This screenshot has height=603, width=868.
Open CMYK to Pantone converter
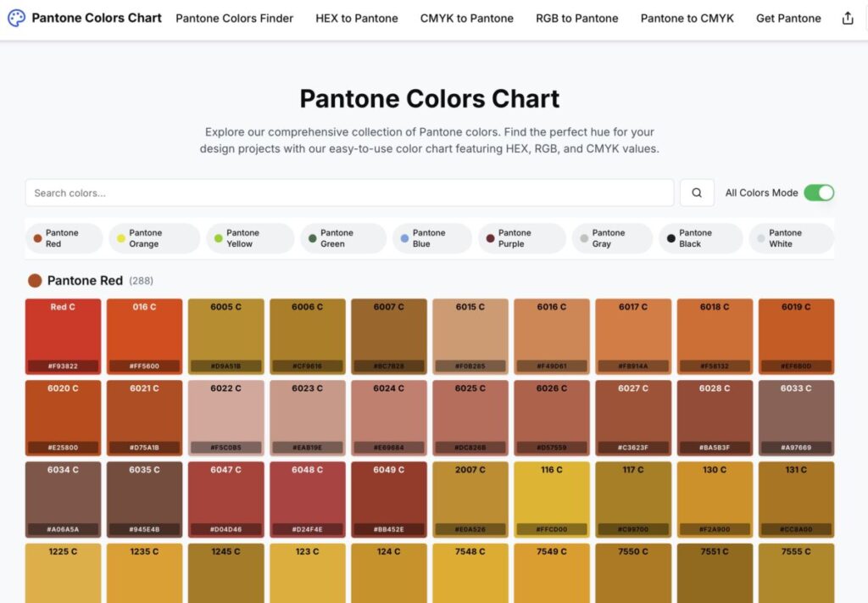(x=466, y=18)
